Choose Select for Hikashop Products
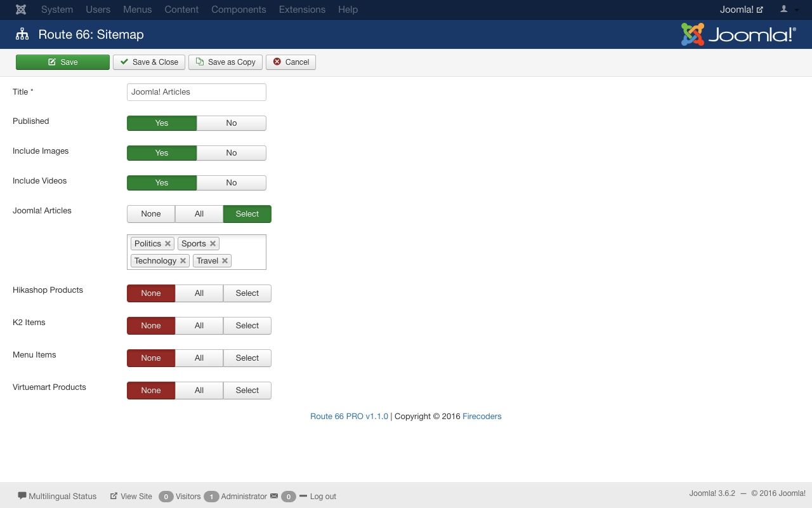This screenshot has height=508, width=812. coord(247,293)
